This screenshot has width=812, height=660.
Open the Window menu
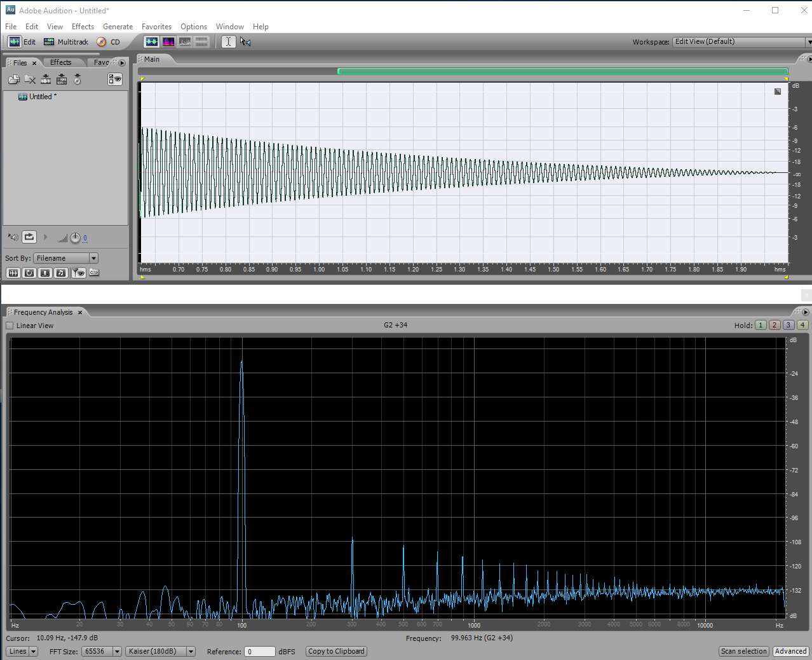(230, 27)
